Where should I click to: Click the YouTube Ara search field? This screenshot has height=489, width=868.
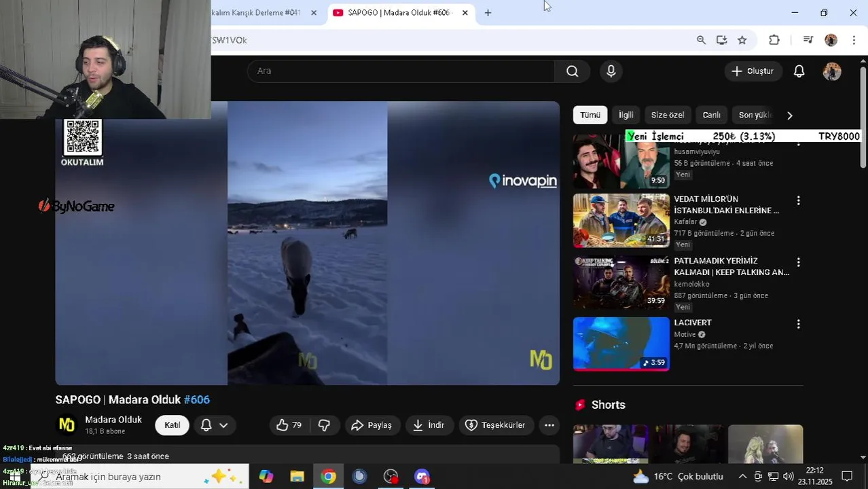401,71
